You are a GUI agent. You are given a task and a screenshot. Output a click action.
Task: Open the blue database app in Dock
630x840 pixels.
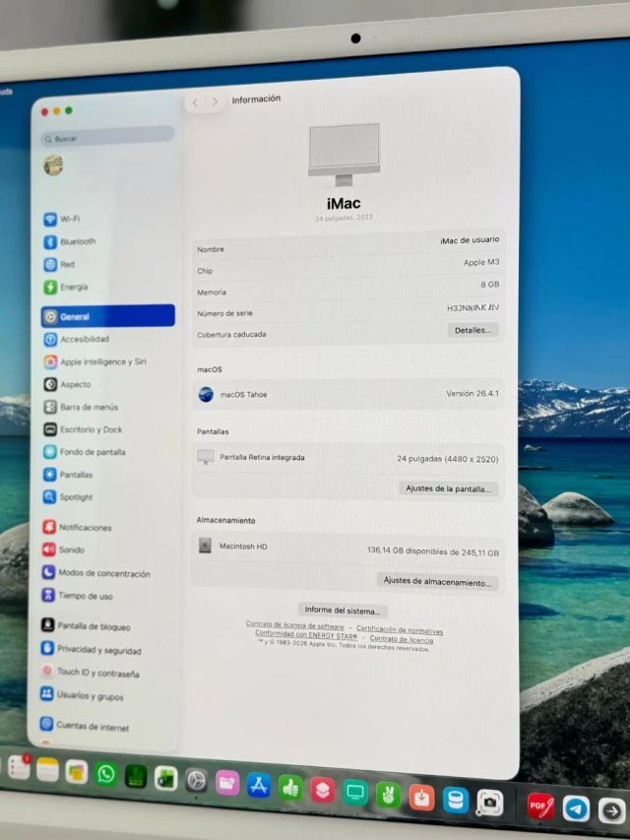456,800
